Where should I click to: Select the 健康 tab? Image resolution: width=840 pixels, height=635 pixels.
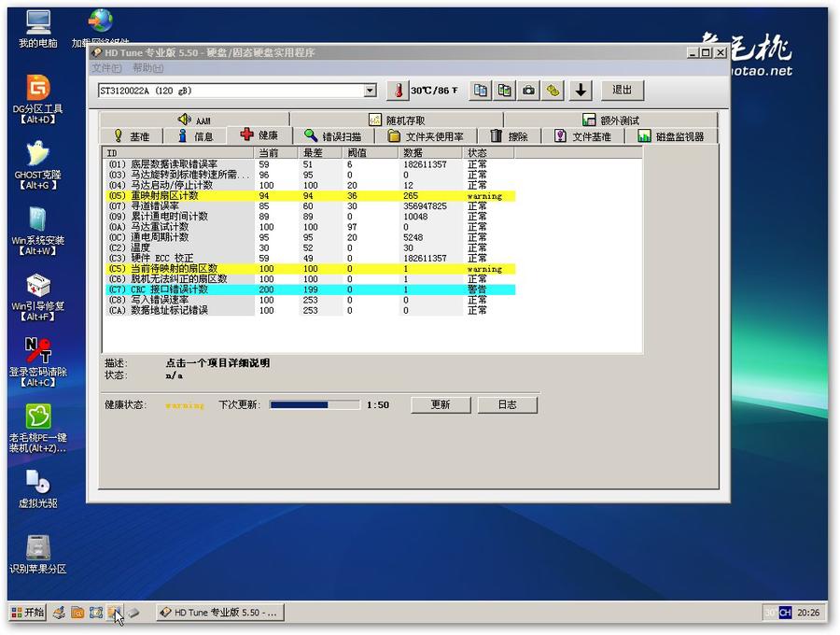[x=259, y=135]
